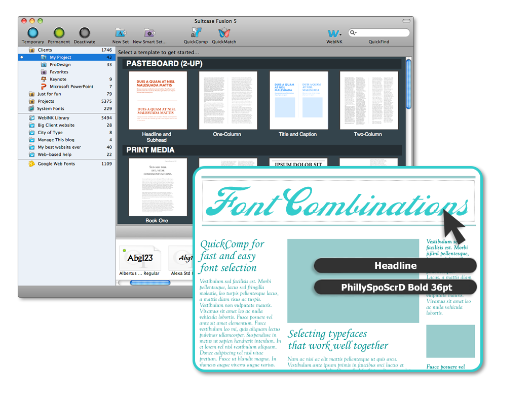
Task: Select the Google Web Fonts icon
Action: point(31,164)
